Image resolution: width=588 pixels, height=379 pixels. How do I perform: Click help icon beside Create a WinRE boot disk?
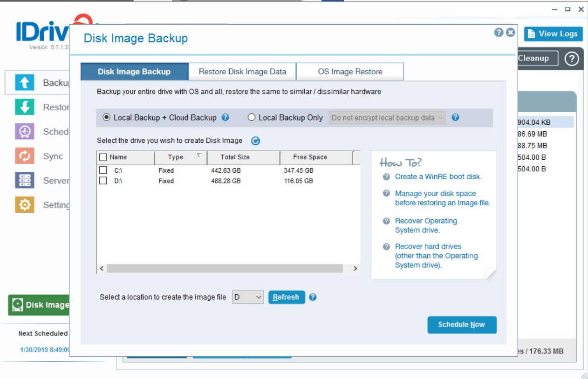386,177
